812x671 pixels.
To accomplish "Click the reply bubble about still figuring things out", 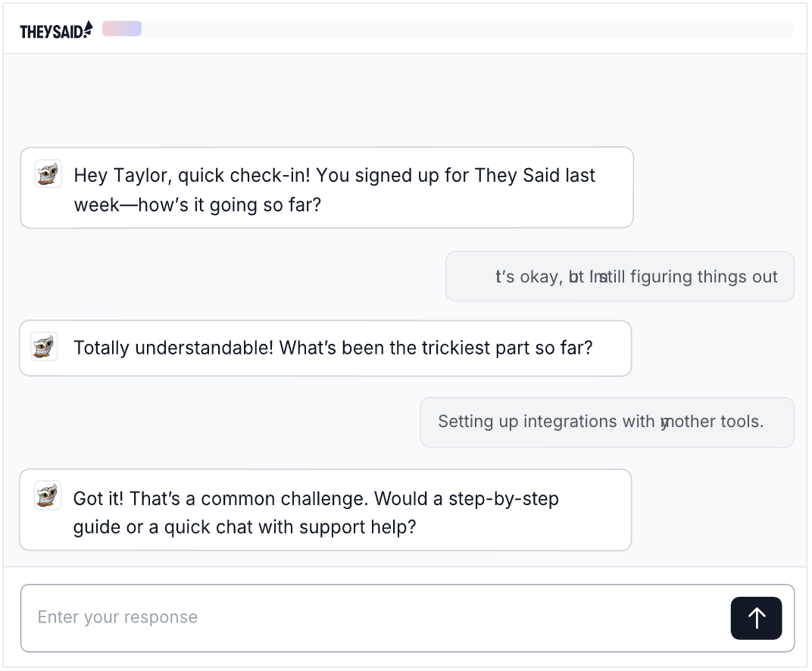I will click(620, 276).
